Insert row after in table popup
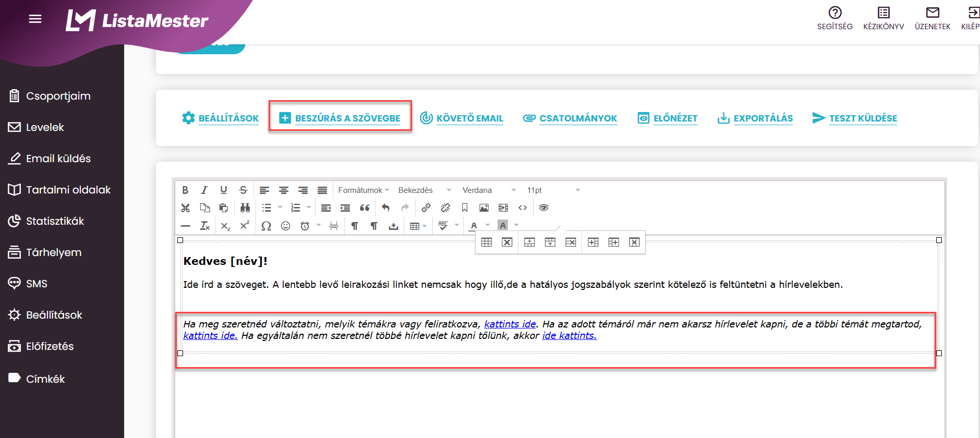Viewport: 980px width, 438px height. click(550, 242)
